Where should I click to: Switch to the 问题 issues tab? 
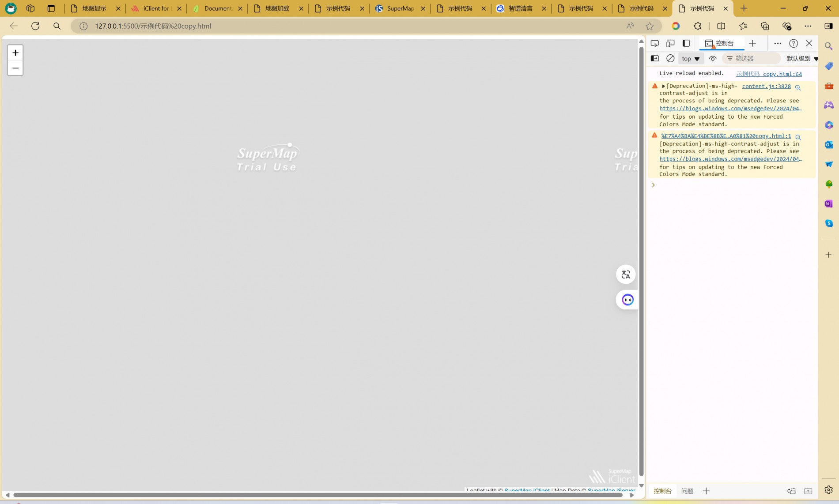[x=687, y=491]
